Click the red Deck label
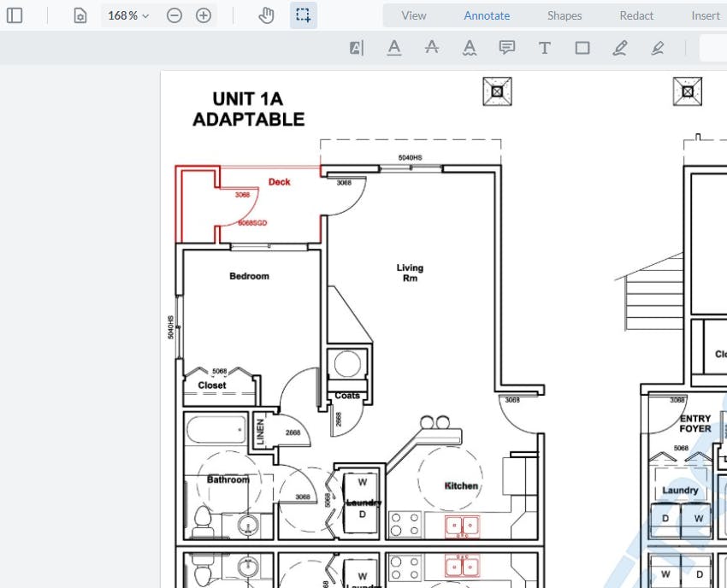727x588 pixels. 279,182
